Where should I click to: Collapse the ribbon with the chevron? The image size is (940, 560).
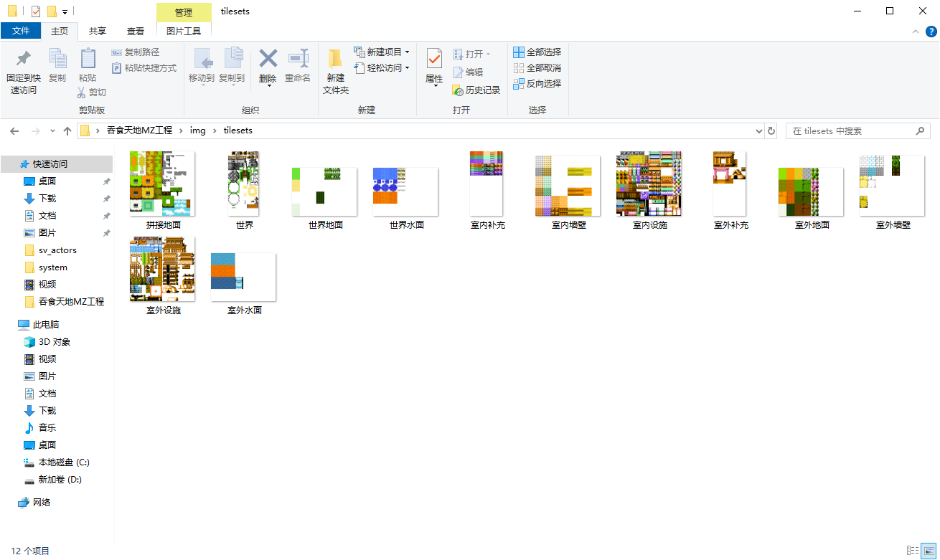pos(915,32)
